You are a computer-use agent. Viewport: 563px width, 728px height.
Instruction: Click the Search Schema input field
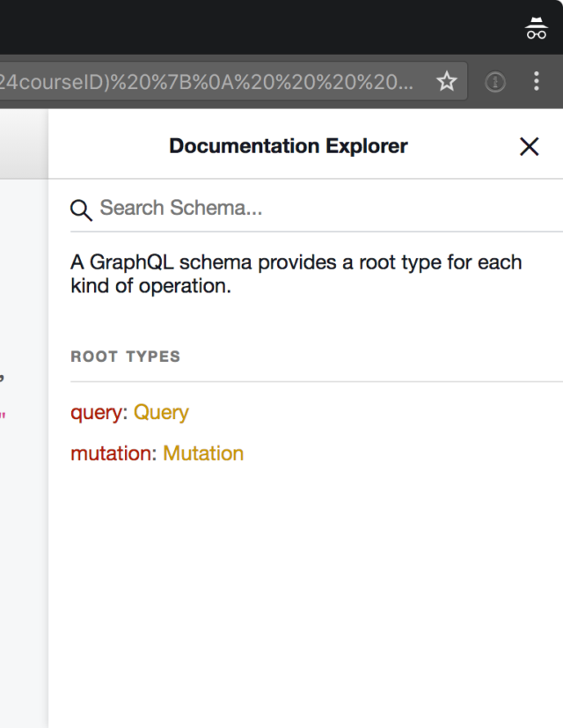[220, 209]
